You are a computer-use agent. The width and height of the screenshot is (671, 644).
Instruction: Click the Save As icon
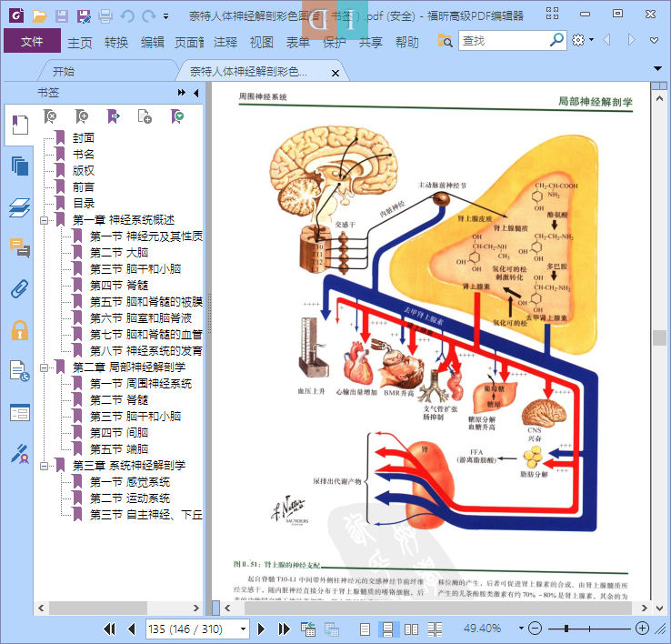point(84,16)
